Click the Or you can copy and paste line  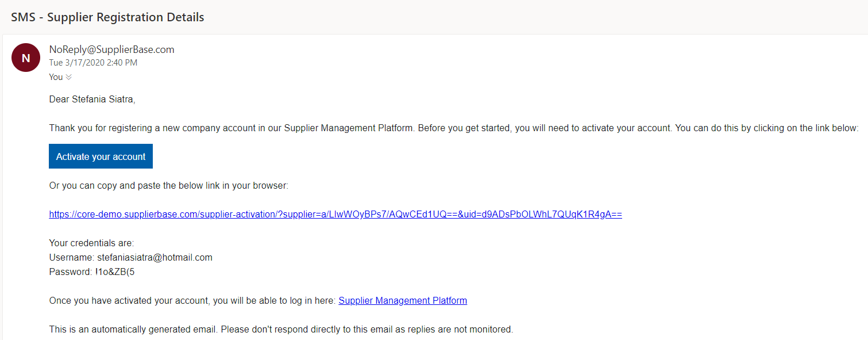[x=168, y=186]
